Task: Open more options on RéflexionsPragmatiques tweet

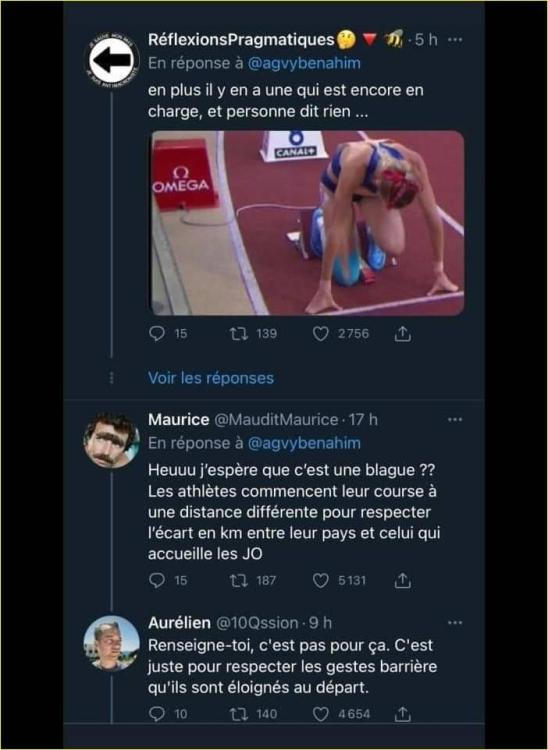Action: pos(455,40)
